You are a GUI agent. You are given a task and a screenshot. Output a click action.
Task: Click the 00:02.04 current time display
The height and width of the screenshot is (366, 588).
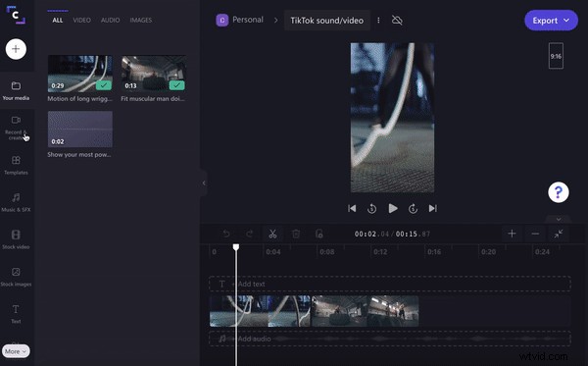point(371,234)
